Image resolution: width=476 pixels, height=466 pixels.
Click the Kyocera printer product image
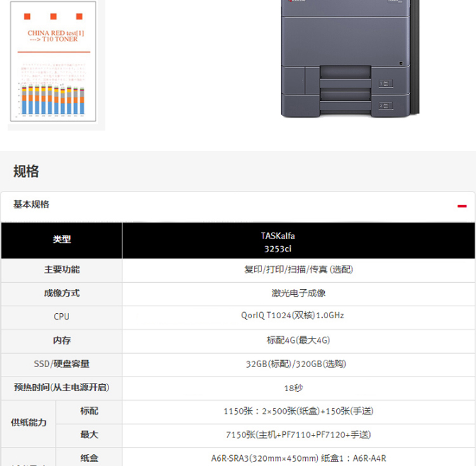(351, 58)
